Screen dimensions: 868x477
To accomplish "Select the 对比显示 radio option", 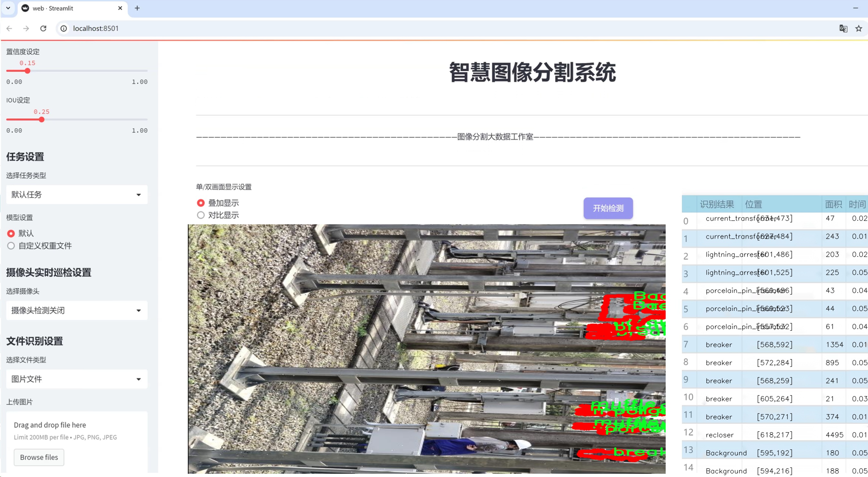I will coord(201,215).
